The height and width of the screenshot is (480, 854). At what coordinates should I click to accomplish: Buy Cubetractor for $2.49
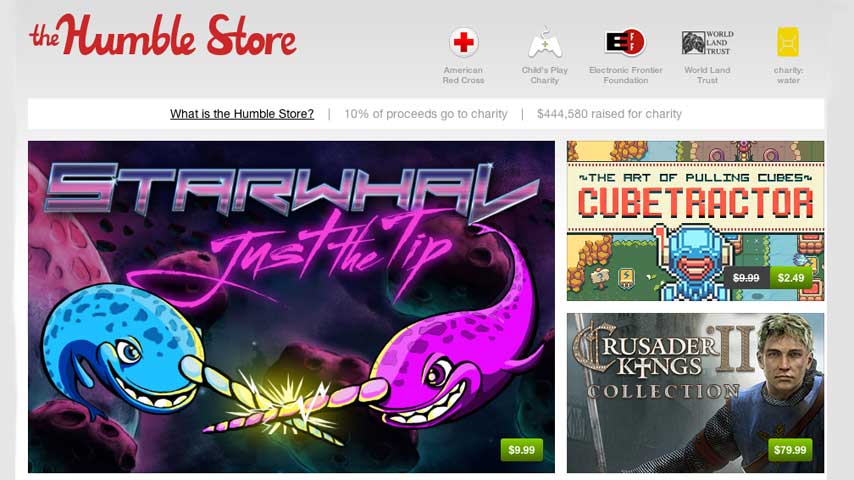[x=791, y=278]
